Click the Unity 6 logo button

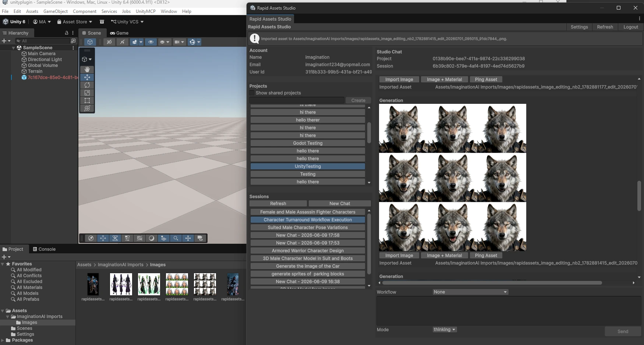tap(14, 22)
